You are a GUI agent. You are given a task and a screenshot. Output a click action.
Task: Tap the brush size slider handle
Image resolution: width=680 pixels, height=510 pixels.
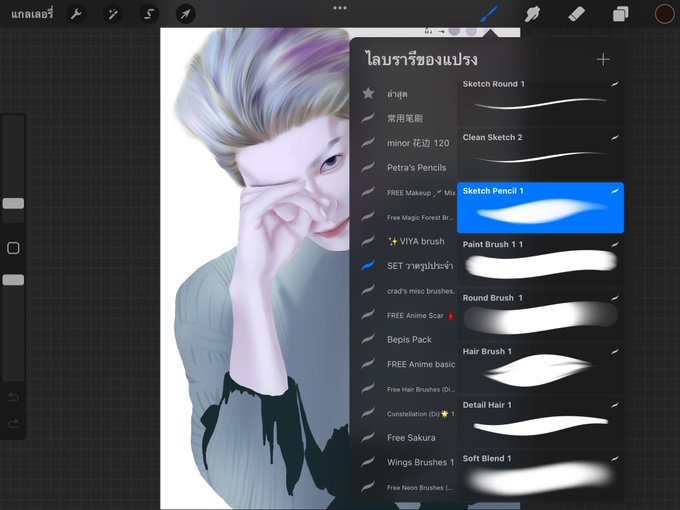(x=13, y=203)
